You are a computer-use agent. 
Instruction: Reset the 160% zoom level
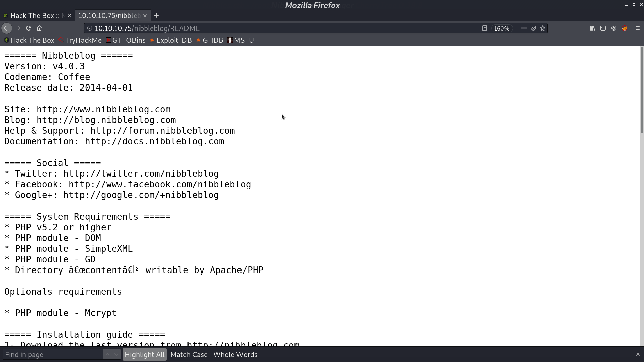502,28
